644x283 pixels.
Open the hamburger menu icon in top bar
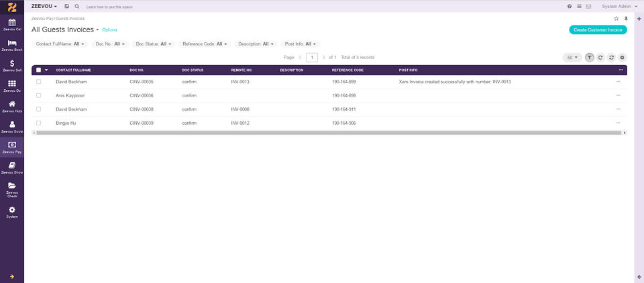click(x=579, y=7)
